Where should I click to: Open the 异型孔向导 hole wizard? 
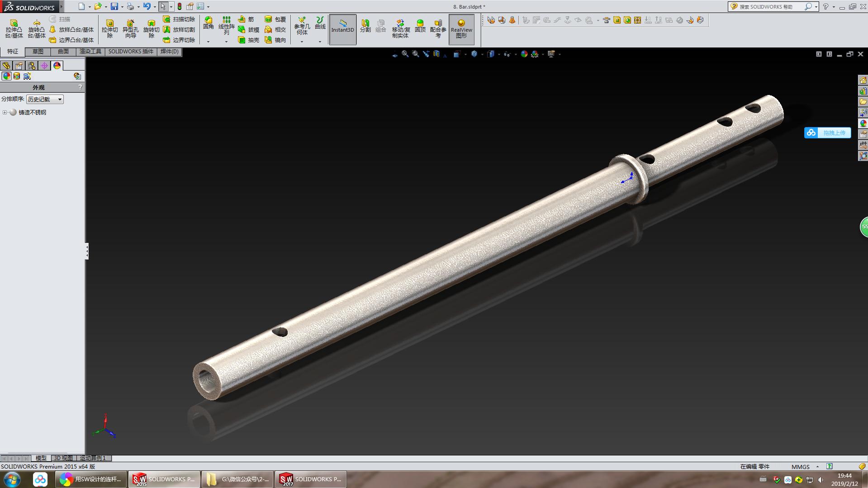(x=131, y=28)
